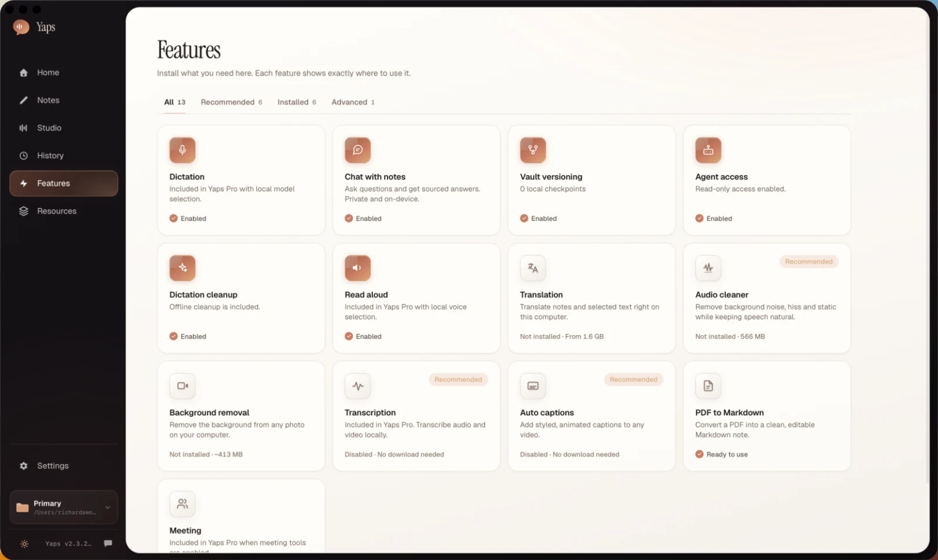Toggle the theme with the sun icon
The image size is (938, 560).
(x=24, y=544)
